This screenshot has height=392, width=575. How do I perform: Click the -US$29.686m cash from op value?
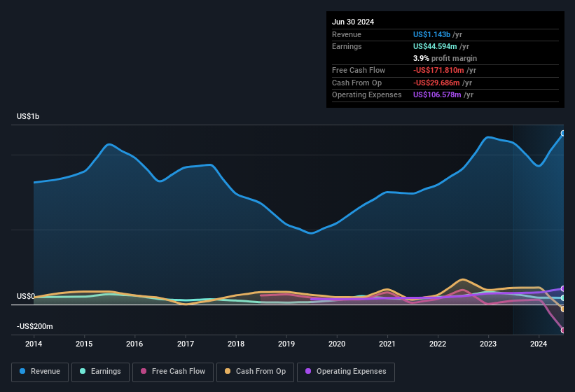pos(436,83)
